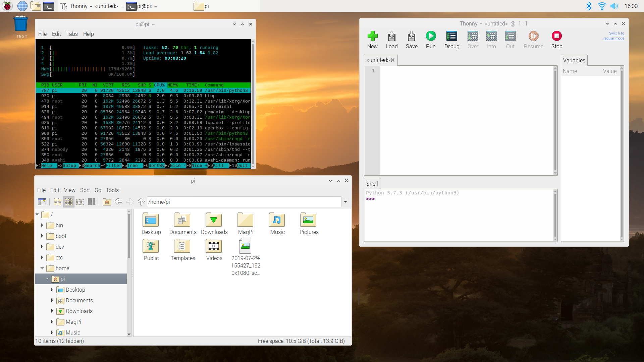The image size is (644, 362).
Task: Click the Sort menu in file manager
Action: point(84,190)
